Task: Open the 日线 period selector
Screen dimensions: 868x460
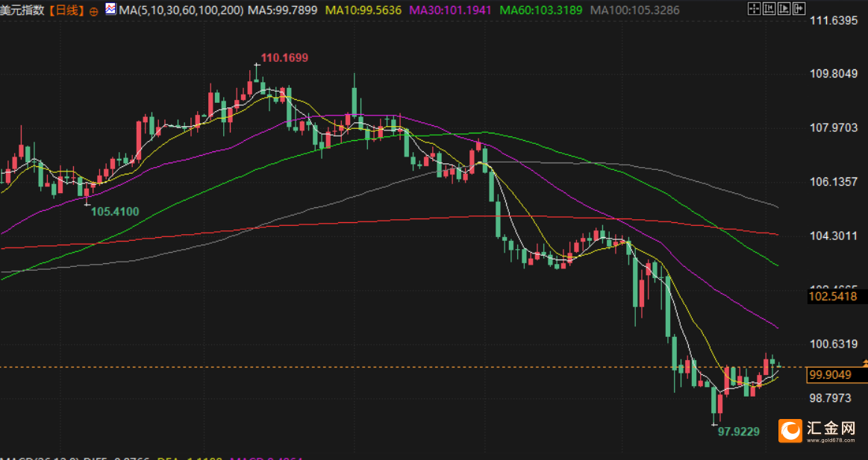Action: (66, 10)
